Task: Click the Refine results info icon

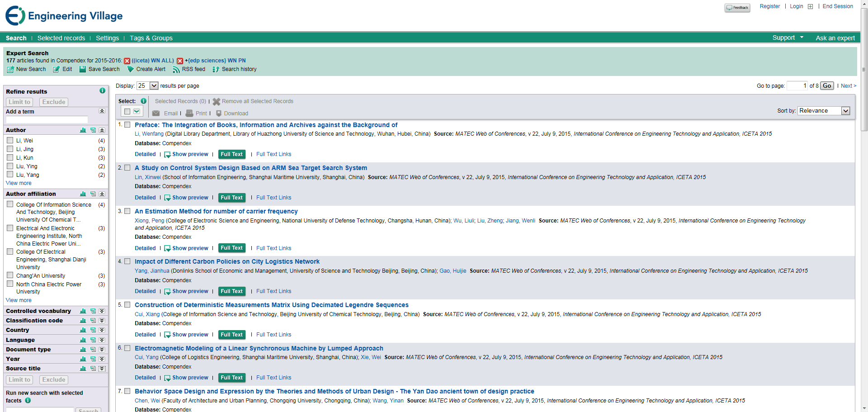Action: (x=102, y=90)
